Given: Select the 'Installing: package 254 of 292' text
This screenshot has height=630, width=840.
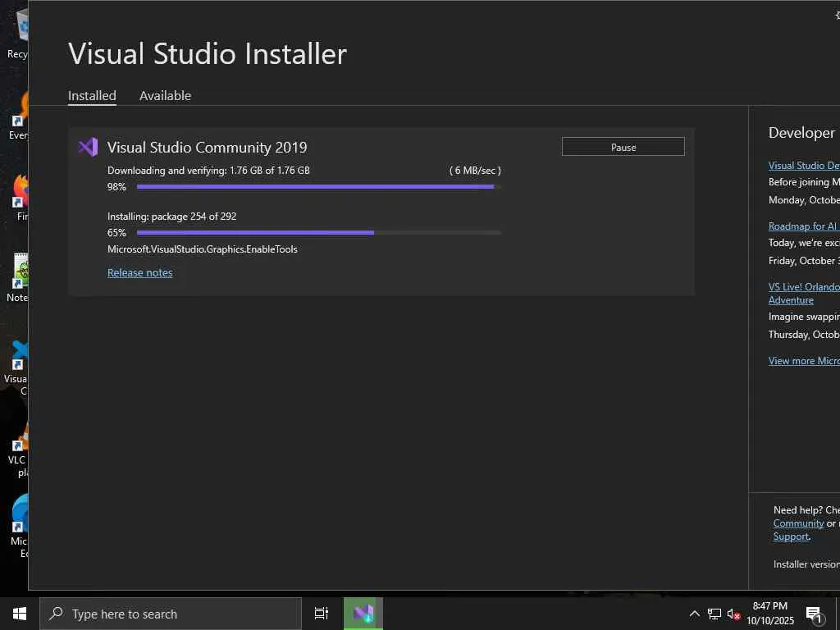Looking at the screenshot, I should coord(171,217).
